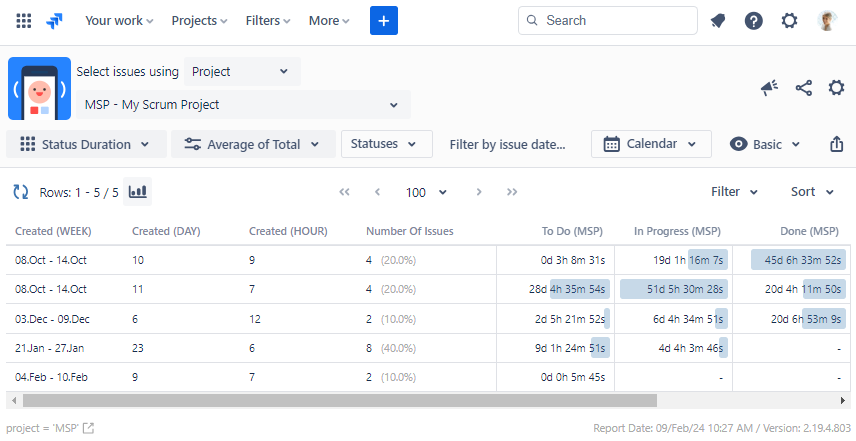Click scrollbar right arrow

point(843,401)
